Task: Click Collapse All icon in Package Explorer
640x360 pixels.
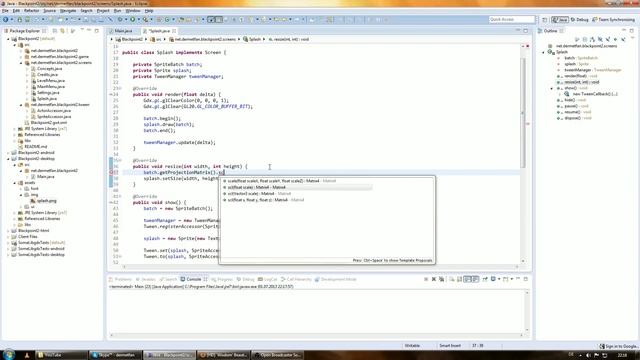Action: click(x=55, y=31)
